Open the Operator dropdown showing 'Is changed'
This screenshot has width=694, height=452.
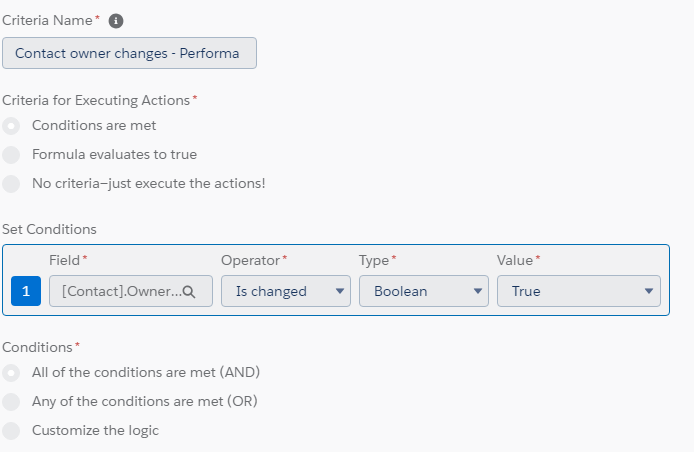(x=285, y=291)
